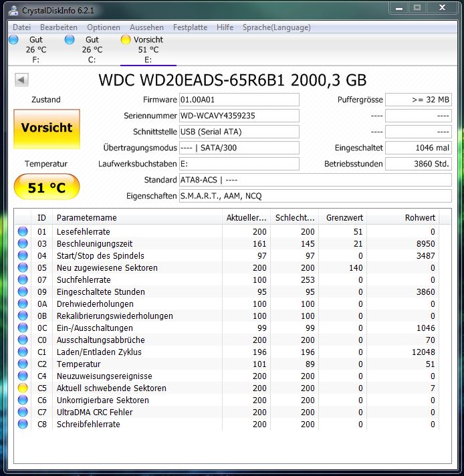Click status orb of UltraDMA CRC Fehler row
The width and height of the screenshot is (464, 476).
coord(23,412)
